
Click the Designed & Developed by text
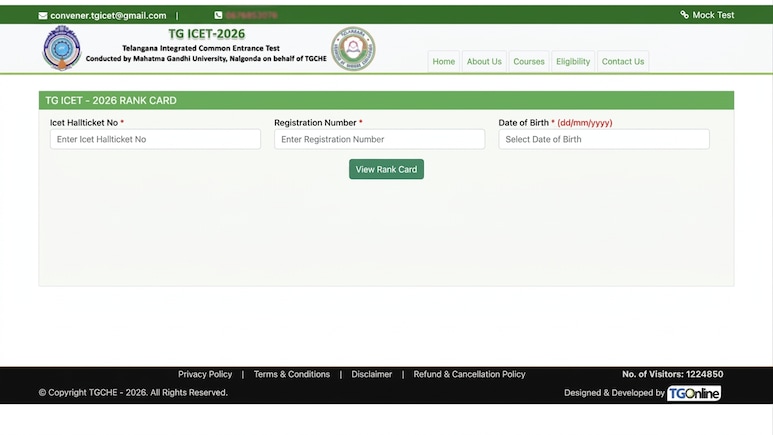click(x=614, y=393)
